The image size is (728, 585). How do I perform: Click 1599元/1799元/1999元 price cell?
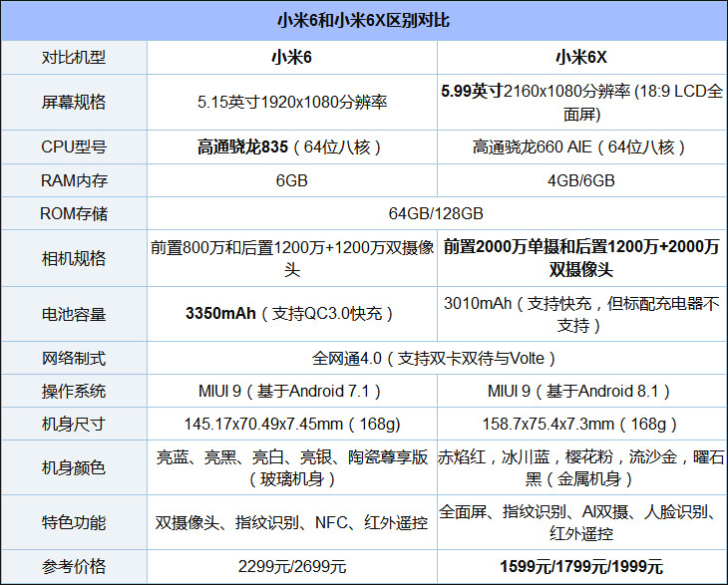pos(581,566)
